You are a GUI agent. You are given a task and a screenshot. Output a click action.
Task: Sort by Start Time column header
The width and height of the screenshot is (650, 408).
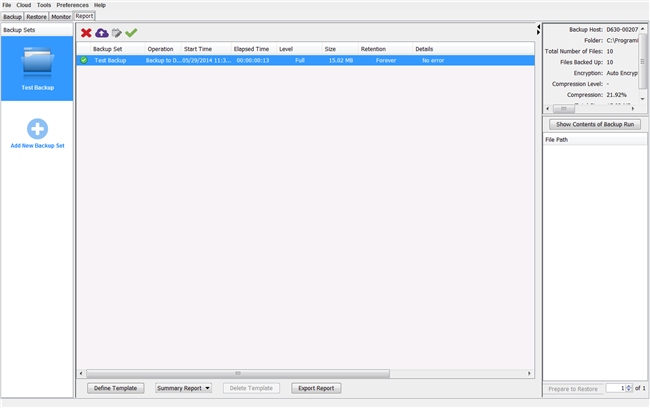(x=206, y=49)
